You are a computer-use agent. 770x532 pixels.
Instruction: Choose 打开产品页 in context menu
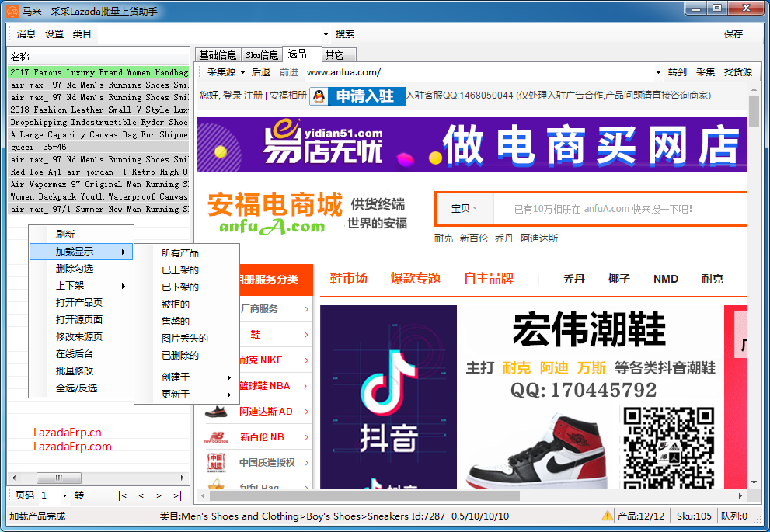(x=81, y=303)
